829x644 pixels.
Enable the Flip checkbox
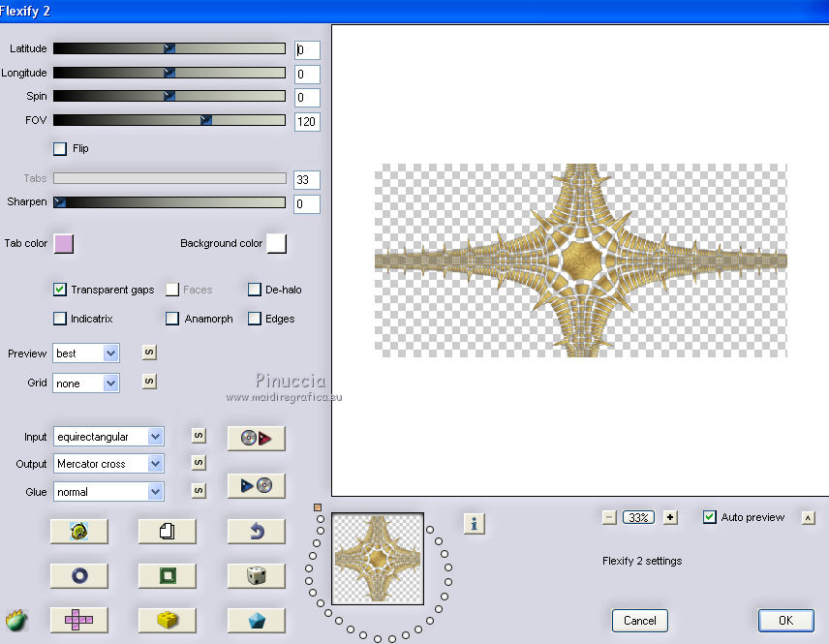[x=60, y=148]
